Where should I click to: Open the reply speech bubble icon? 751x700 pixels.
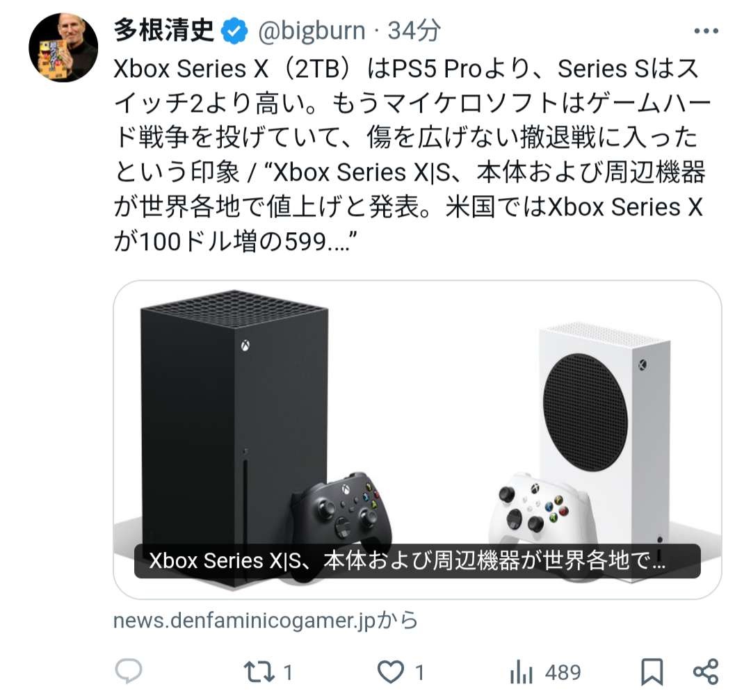tap(129, 671)
